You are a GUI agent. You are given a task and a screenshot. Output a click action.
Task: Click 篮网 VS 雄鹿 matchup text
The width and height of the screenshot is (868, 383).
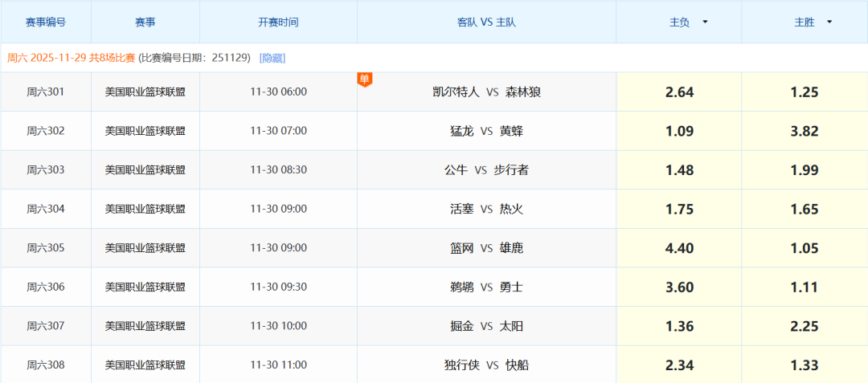[486, 248]
